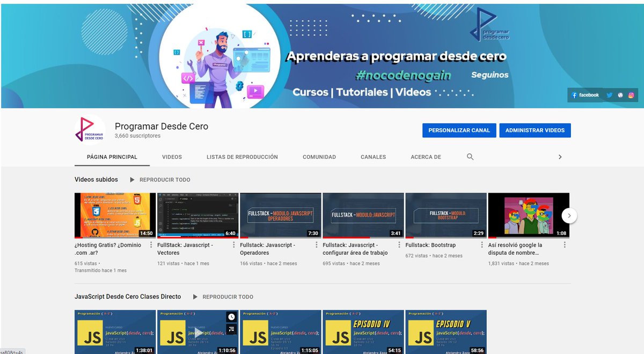644x354 pixels.
Task: Open options menu for configurar área de trabajo
Action: [399, 245]
